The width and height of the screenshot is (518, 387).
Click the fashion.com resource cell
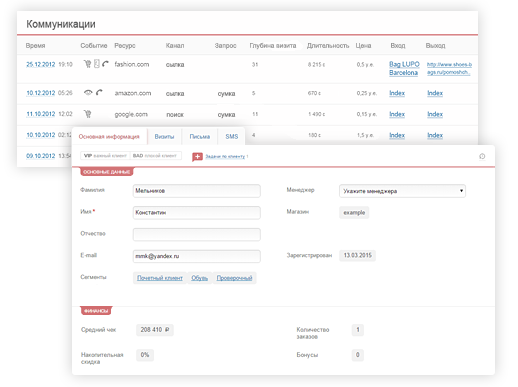click(132, 64)
